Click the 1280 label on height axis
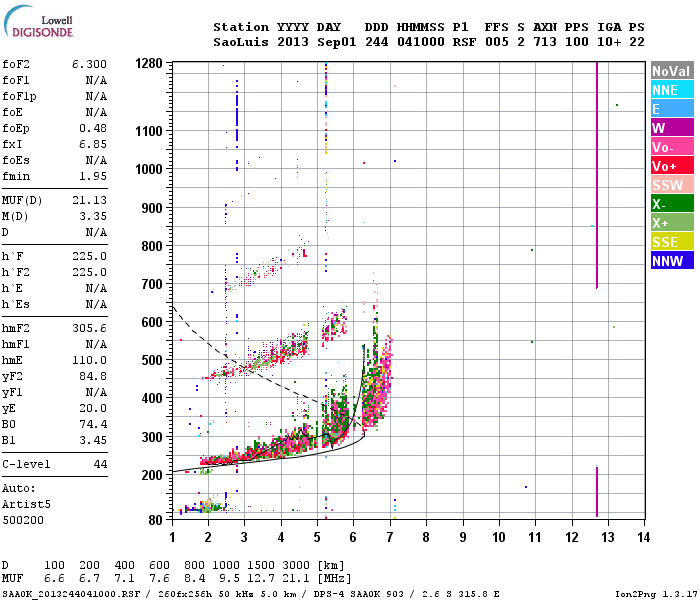The height and width of the screenshot is (600, 700). click(x=149, y=63)
